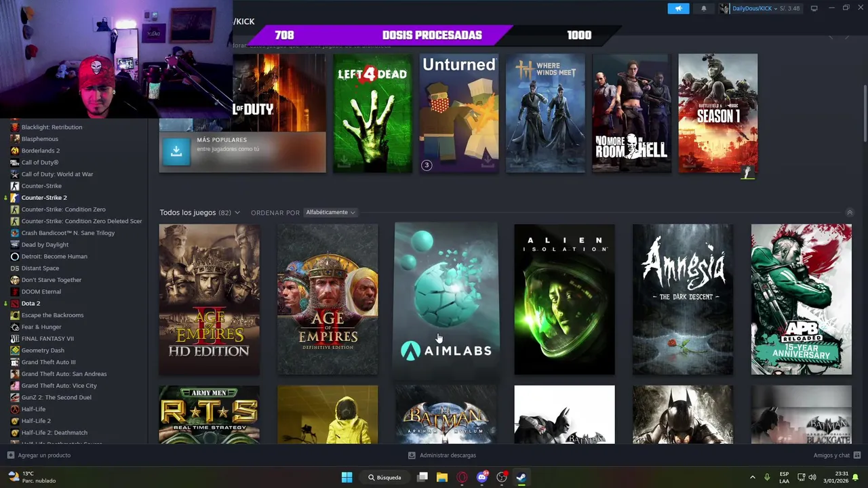Image resolution: width=868 pixels, height=488 pixels.
Task: Click the downloads icon beside Administrar descargas
Action: (x=412, y=455)
